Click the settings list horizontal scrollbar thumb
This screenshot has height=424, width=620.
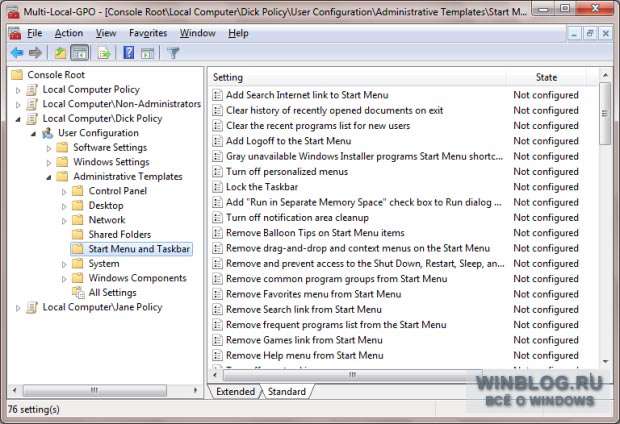(353, 374)
